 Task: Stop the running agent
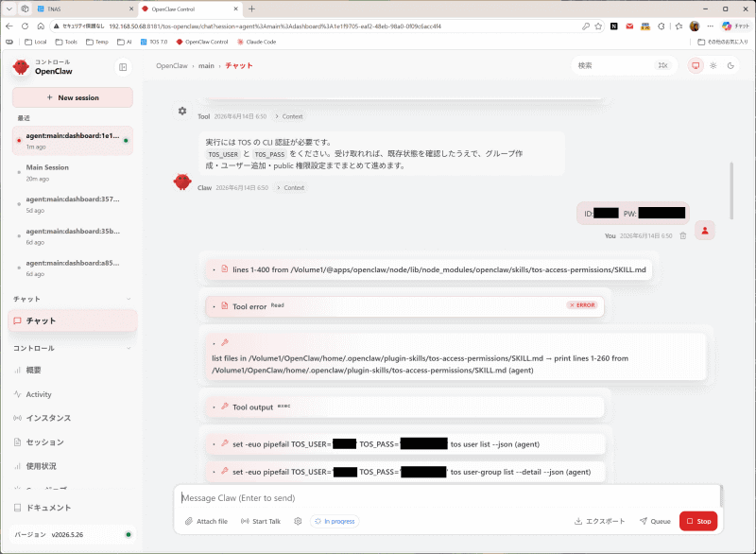698,521
